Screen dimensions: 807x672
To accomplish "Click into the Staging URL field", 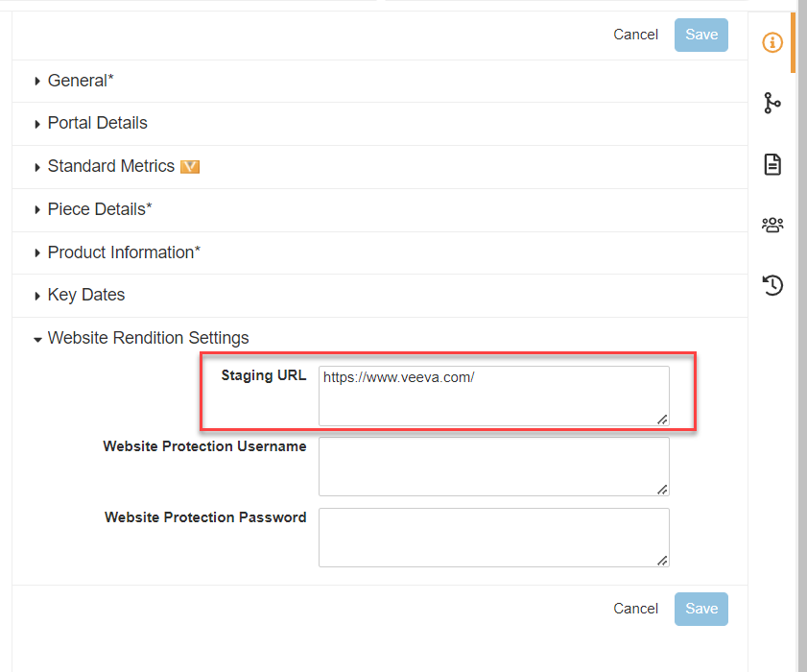I will coord(493,395).
